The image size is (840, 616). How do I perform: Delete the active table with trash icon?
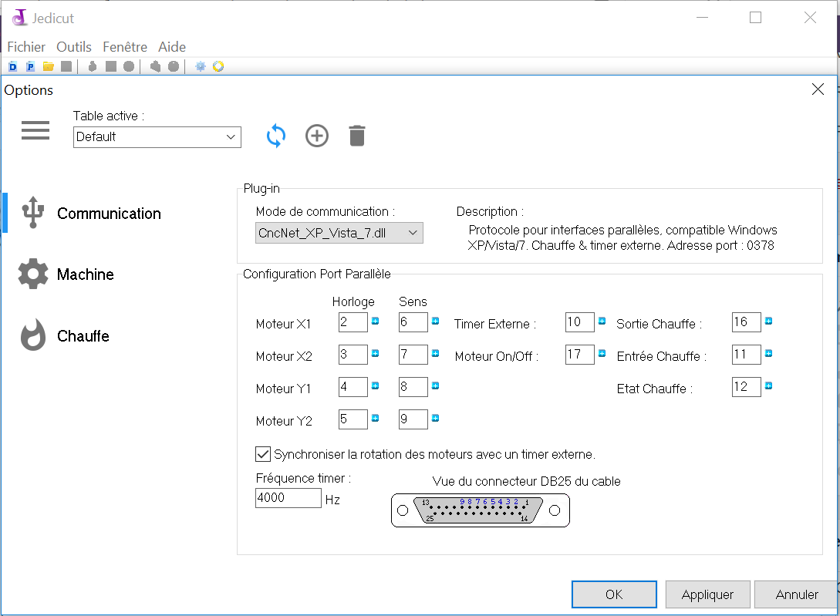(356, 136)
